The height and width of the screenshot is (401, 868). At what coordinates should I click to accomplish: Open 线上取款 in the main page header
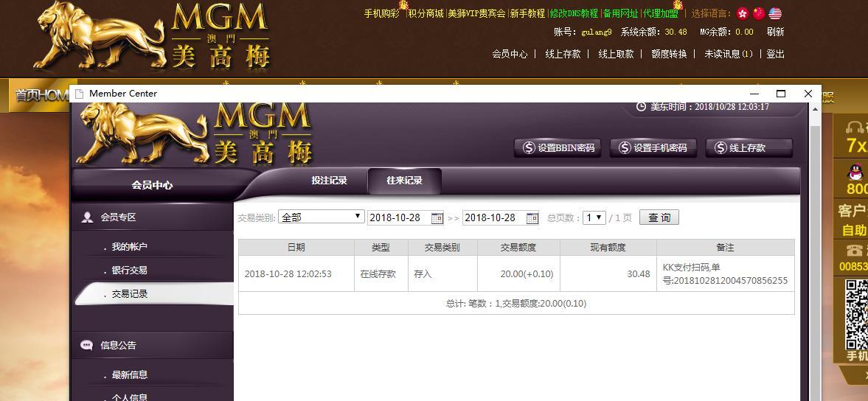point(616,55)
